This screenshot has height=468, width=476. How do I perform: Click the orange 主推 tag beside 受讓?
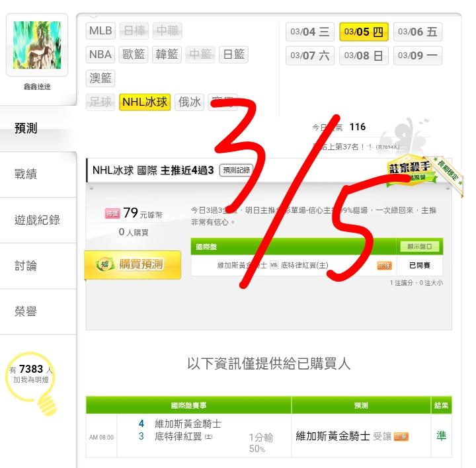(401, 436)
